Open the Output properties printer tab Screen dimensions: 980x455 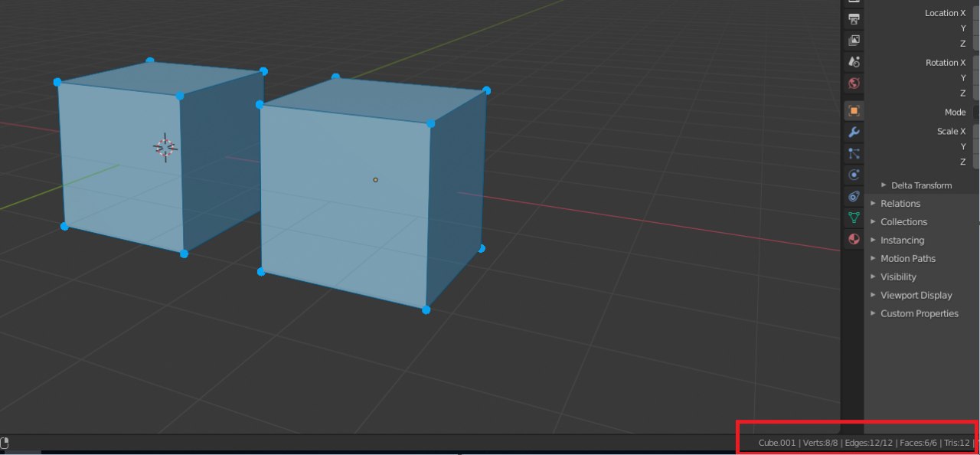854,18
